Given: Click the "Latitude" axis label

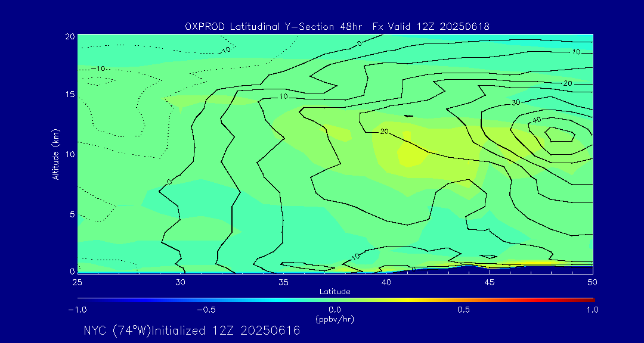Looking at the screenshot, I should coord(335,292).
